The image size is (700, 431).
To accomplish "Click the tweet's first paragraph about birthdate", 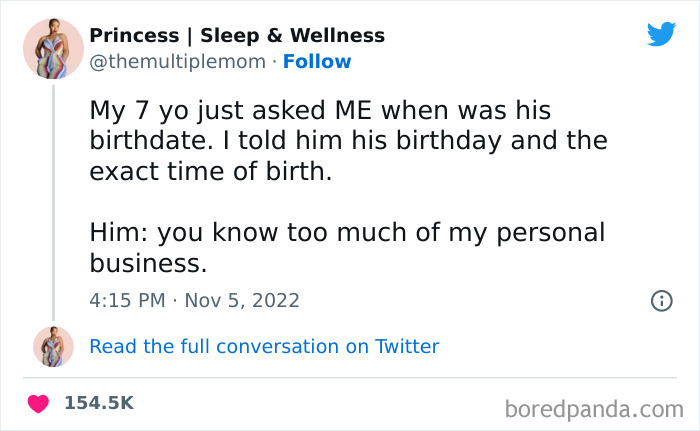I will click(348, 139).
